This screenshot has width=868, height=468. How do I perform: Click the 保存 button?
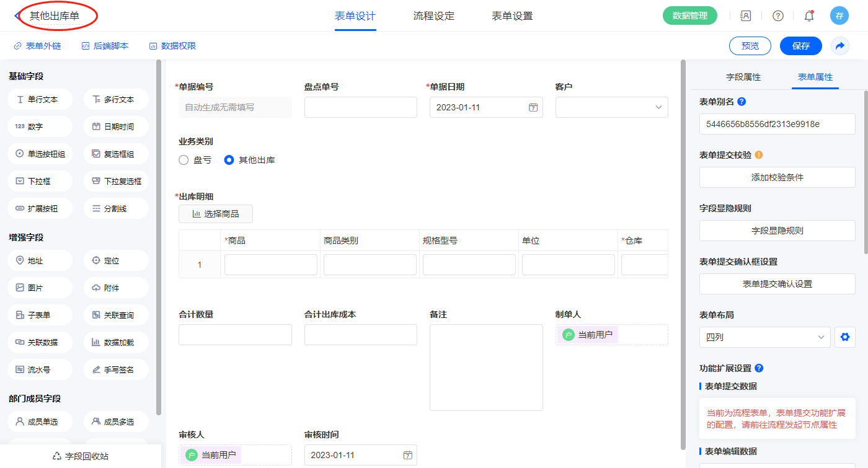[x=800, y=46]
